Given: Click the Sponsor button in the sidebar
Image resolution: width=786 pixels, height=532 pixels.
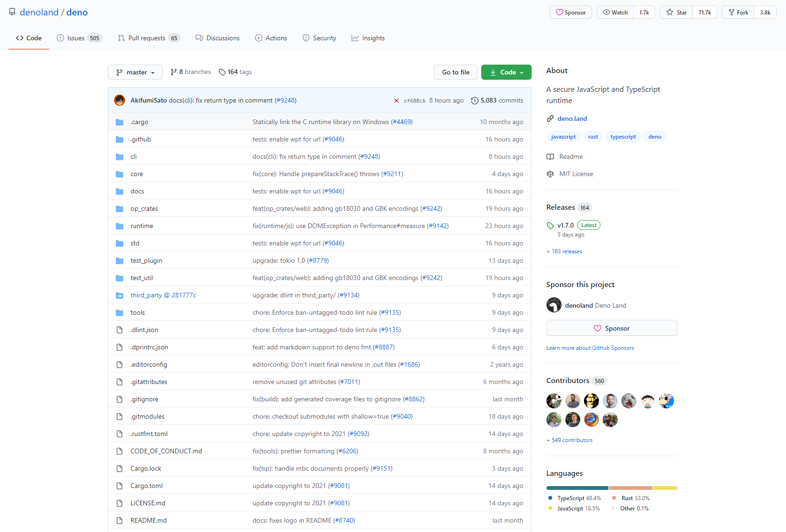Looking at the screenshot, I should tap(612, 328).
